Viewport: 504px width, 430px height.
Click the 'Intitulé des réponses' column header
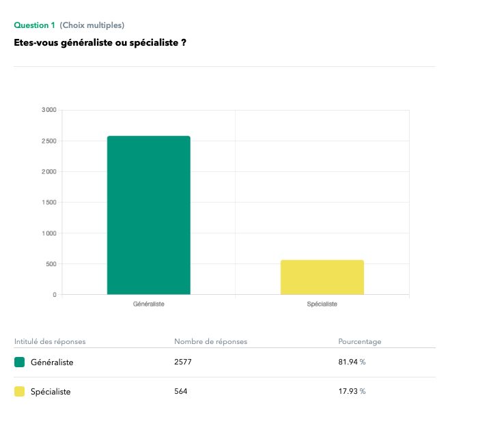[x=50, y=341]
